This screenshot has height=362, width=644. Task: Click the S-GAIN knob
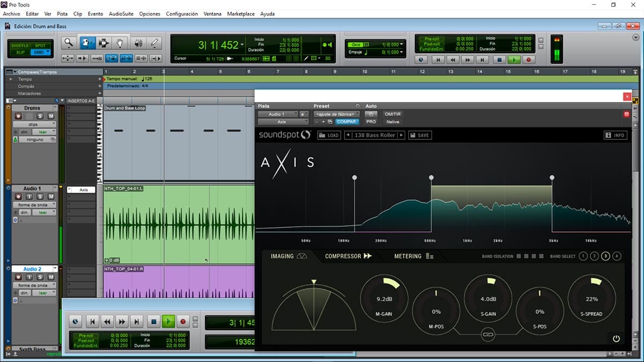tap(488, 299)
